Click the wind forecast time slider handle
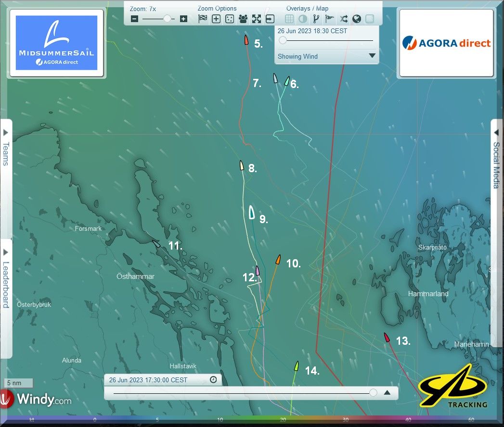Image resolution: width=504 pixels, height=427 pixels. click(283, 41)
